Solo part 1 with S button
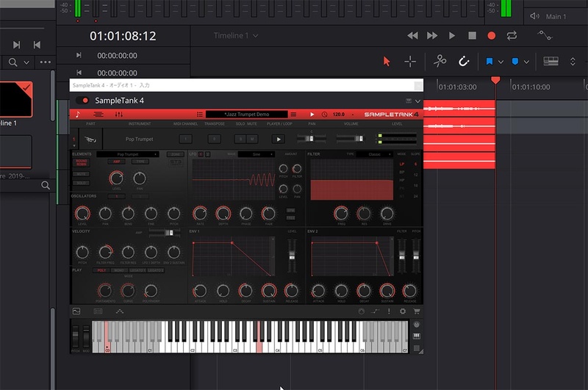 240,139
